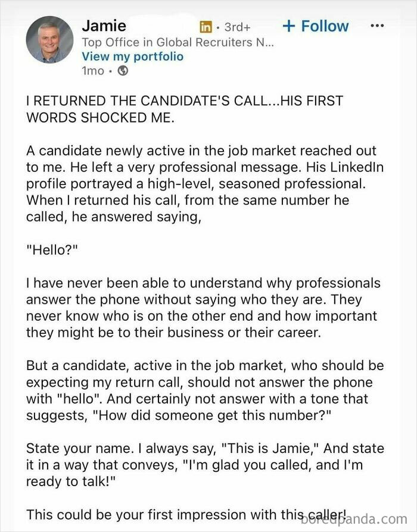417x532 pixels.
Task: Open the three-dot post options menu
Action: pyautogui.click(x=377, y=25)
